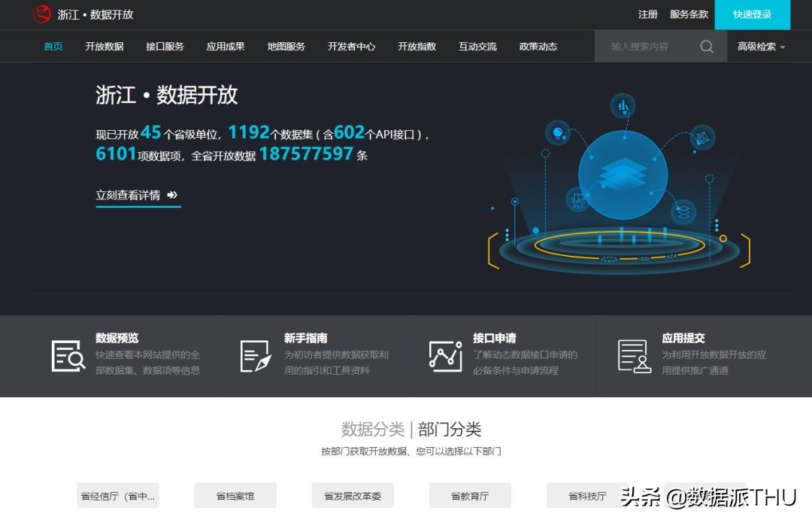This screenshot has width=812, height=523.
Task: Select the 开发者中心 nav item
Action: pyautogui.click(x=351, y=46)
